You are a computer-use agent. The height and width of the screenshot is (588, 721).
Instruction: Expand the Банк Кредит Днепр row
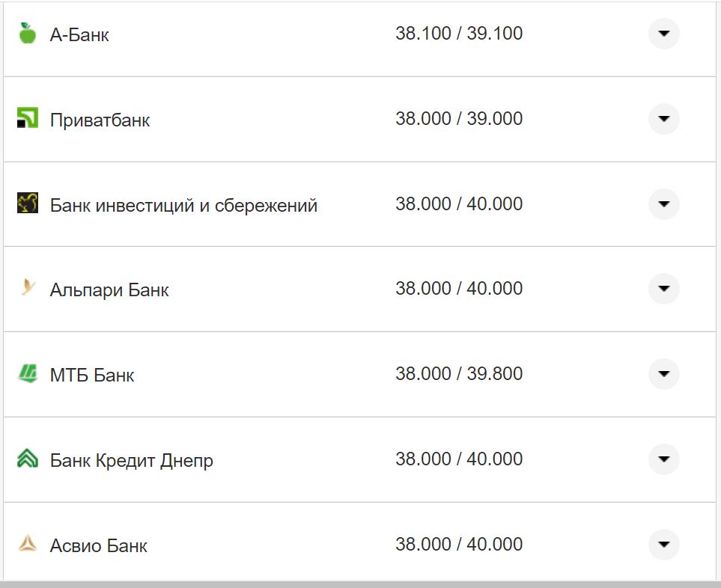coord(663,459)
